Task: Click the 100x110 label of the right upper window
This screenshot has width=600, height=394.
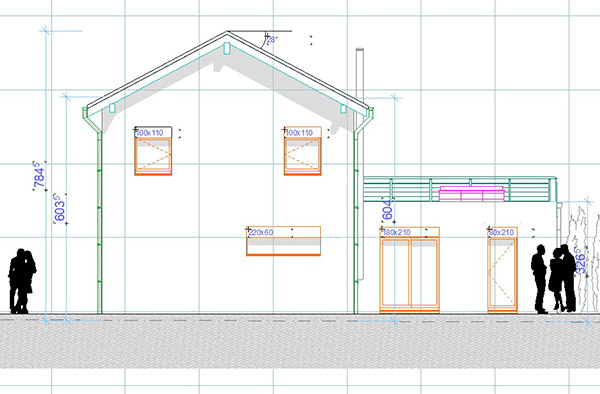Action: (299, 133)
